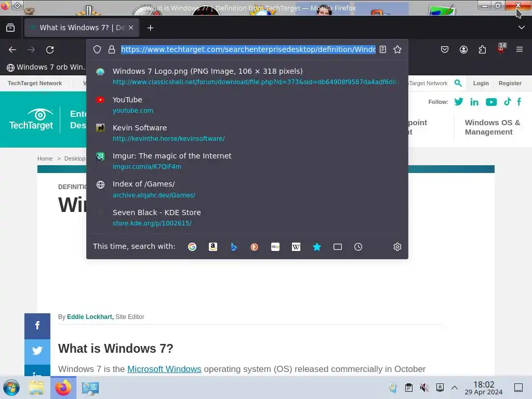Screen dimensions: 532x399
Task: Open Firefox View from the tab bar icon
Action: click(10, 28)
